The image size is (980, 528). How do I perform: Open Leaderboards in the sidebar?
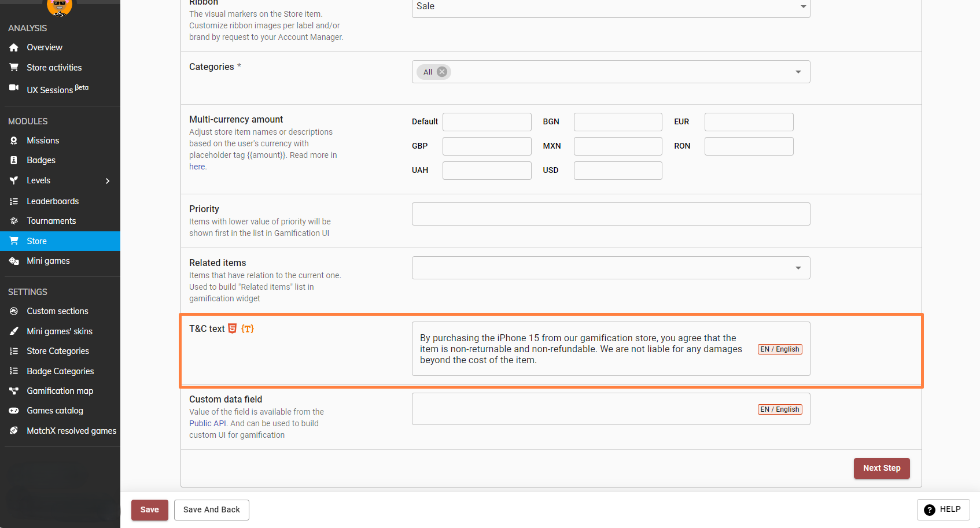click(x=53, y=201)
